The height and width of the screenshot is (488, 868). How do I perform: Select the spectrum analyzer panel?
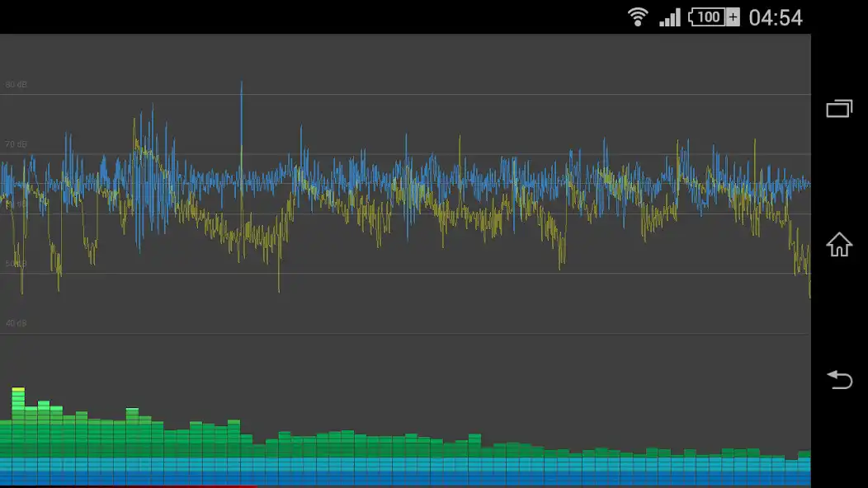[406, 429]
